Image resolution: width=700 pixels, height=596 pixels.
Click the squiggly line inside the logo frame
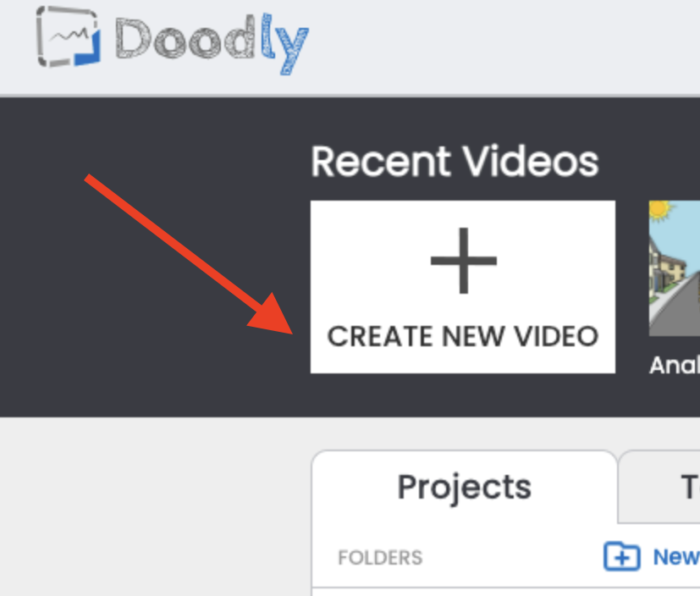[69, 35]
